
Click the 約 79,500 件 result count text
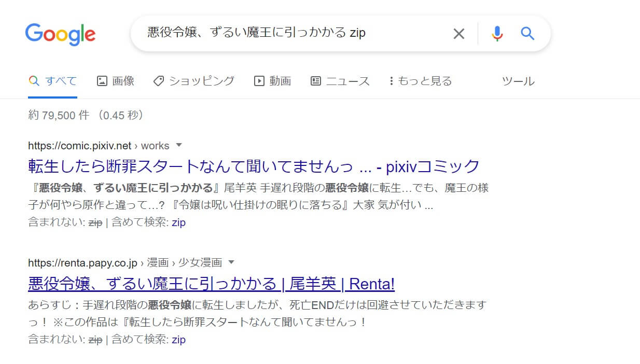coord(86,115)
